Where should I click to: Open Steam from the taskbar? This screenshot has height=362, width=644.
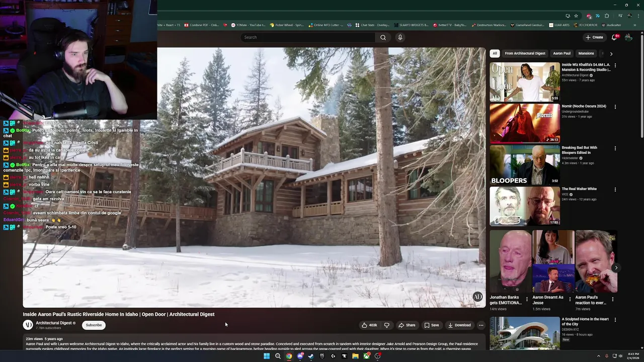[x=311, y=356]
